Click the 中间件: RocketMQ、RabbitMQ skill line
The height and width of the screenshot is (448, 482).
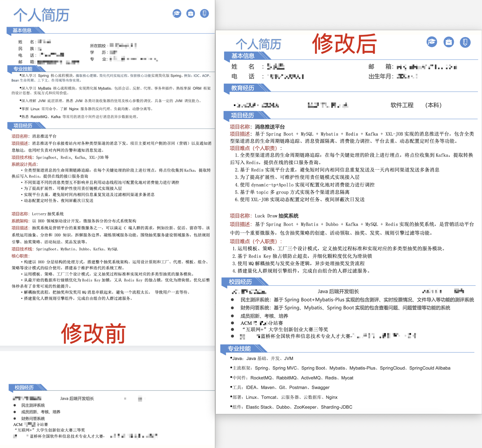coord(292,378)
